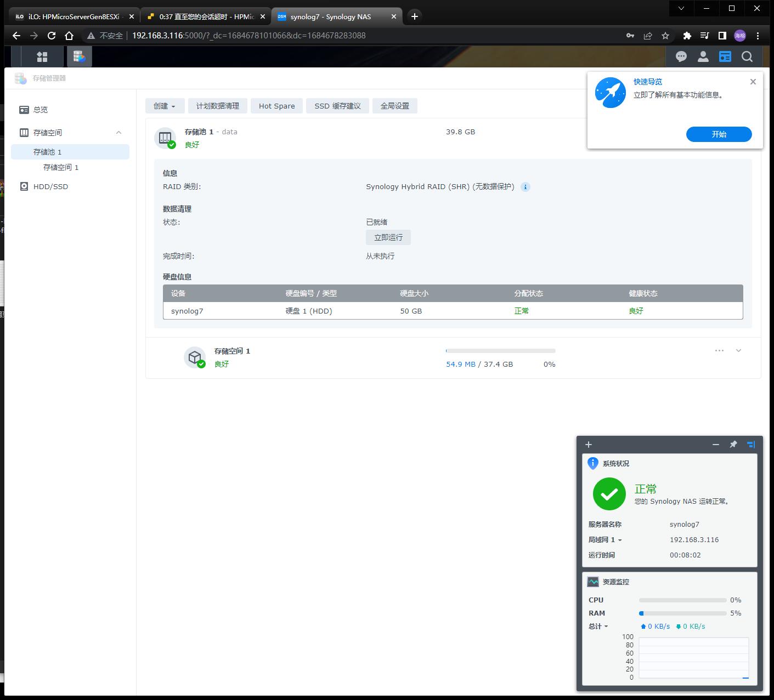Minimize the widget panel
This screenshot has width=774, height=700.
coord(715,445)
